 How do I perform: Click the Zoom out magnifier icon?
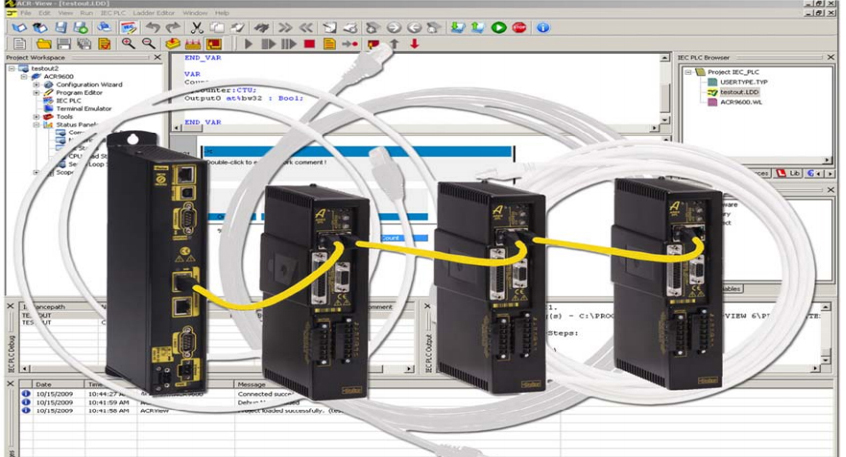coord(148,44)
